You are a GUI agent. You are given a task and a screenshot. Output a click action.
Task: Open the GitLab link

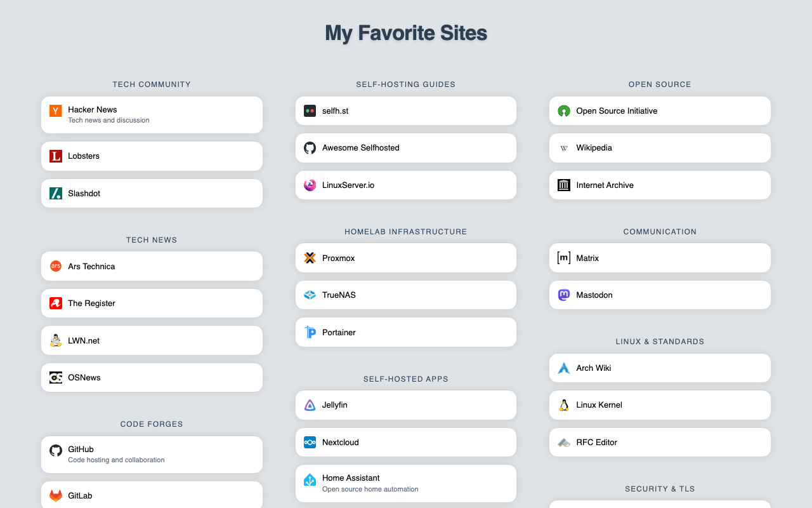pyautogui.click(x=152, y=495)
